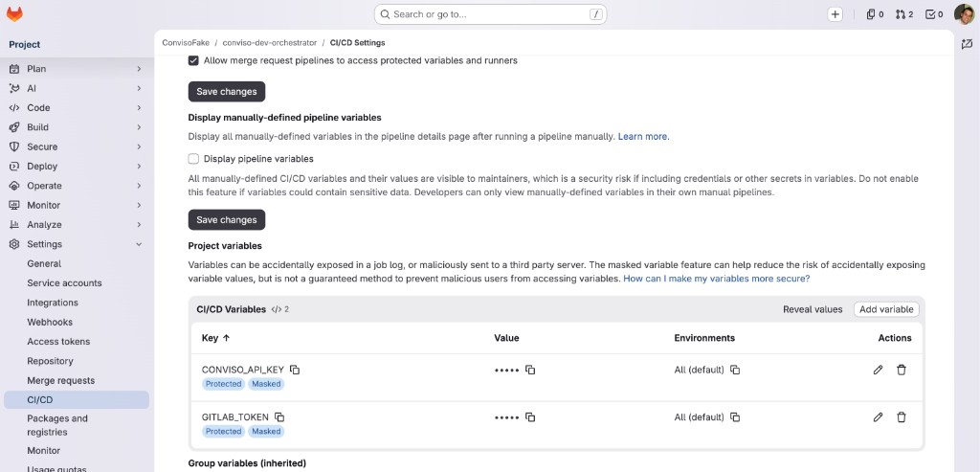Open 'How can I make my variables more secure?' link
Image resolution: width=980 pixels, height=472 pixels.
pyautogui.click(x=716, y=279)
